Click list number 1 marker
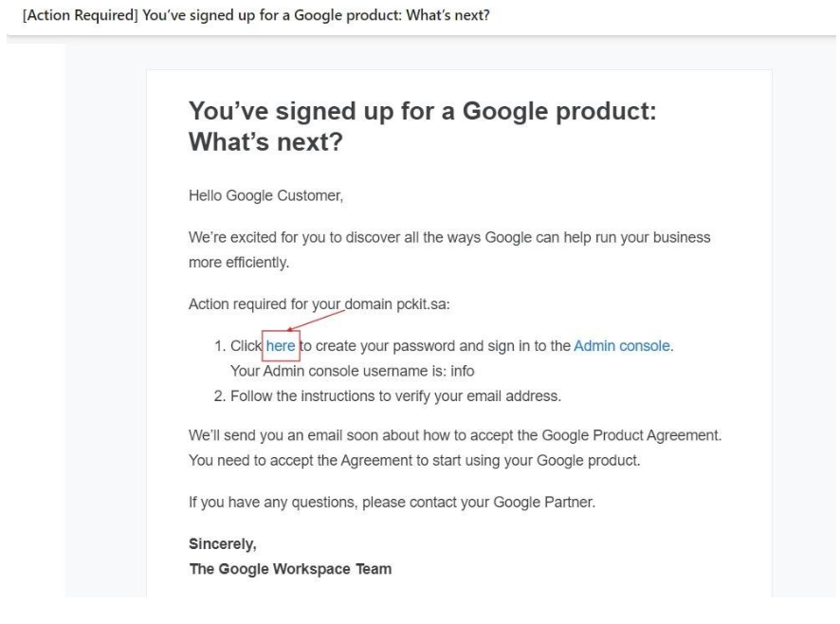Screen dimensions: 840x624 220,346
